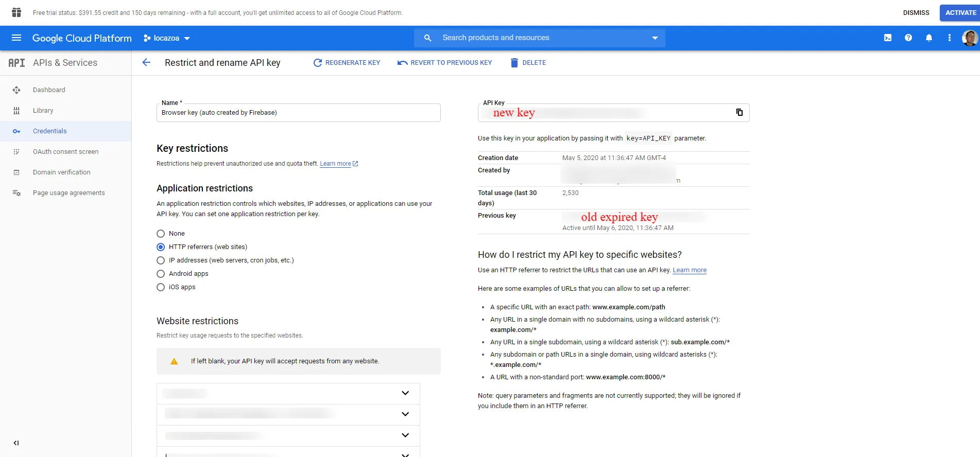Delete this API key

coord(528,63)
